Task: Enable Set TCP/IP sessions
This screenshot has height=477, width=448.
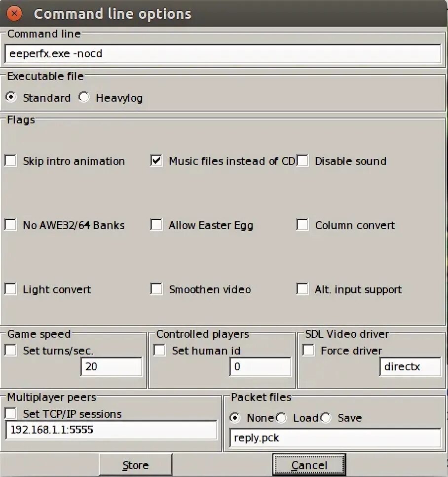Action: (x=11, y=413)
